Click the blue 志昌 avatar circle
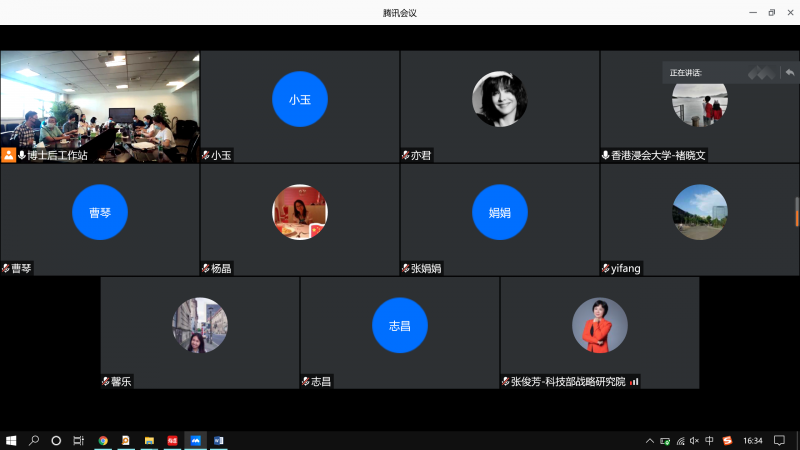This screenshot has width=800, height=450. tap(400, 326)
